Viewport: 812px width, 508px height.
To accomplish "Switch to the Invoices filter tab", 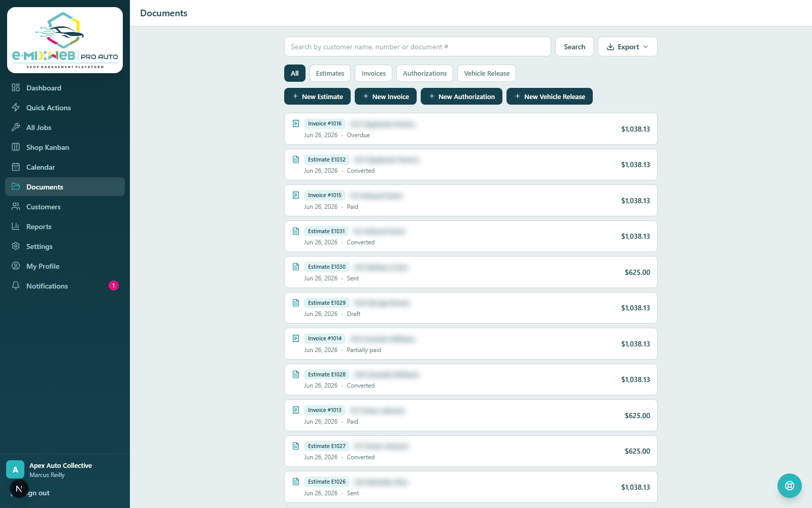I will pos(374,73).
